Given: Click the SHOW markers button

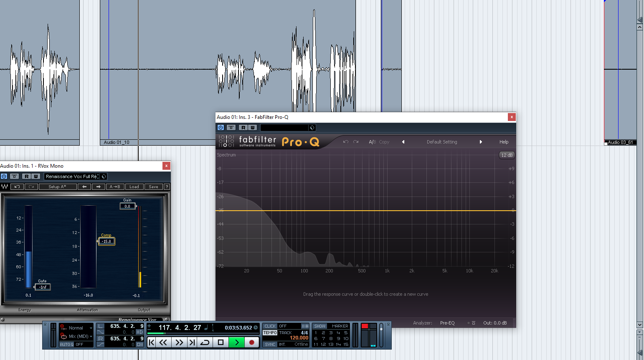Looking at the screenshot, I should tap(319, 326).
